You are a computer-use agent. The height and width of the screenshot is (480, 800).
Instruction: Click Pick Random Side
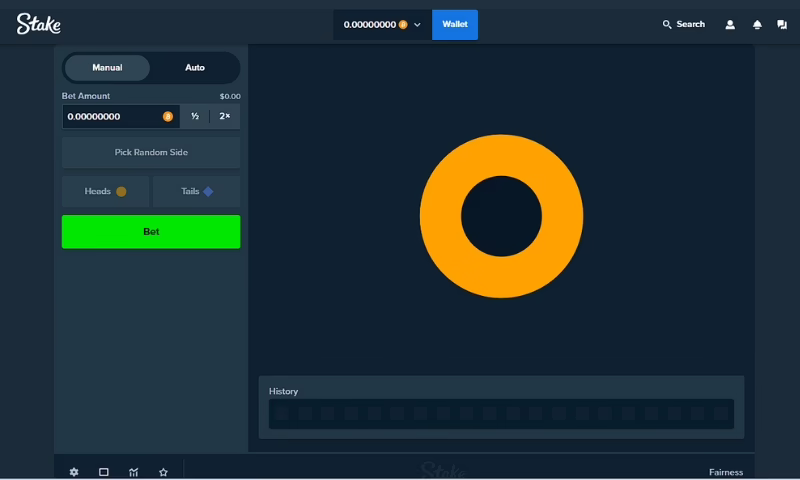pyautogui.click(x=151, y=153)
